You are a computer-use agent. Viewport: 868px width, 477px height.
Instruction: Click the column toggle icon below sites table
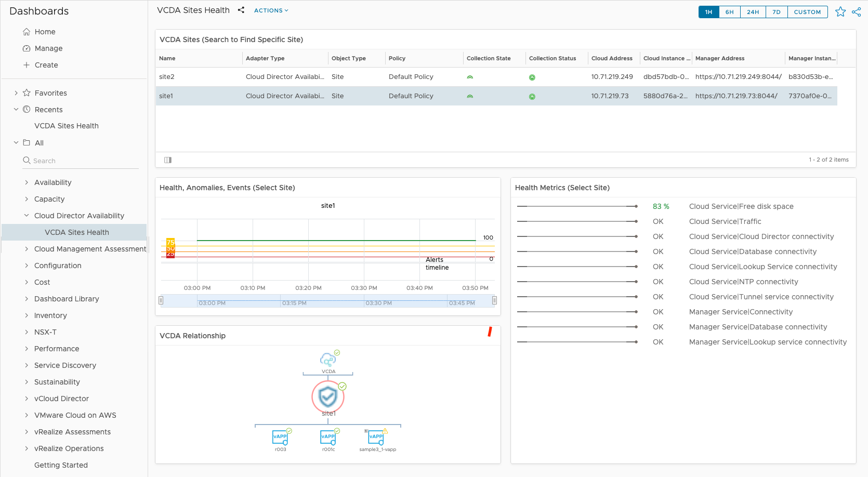click(168, 160)
